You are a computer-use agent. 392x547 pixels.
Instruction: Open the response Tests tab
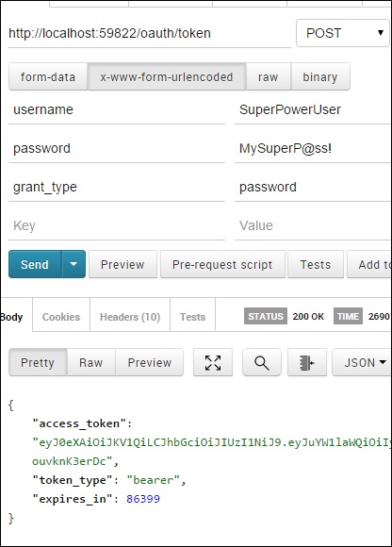point(192,317)
